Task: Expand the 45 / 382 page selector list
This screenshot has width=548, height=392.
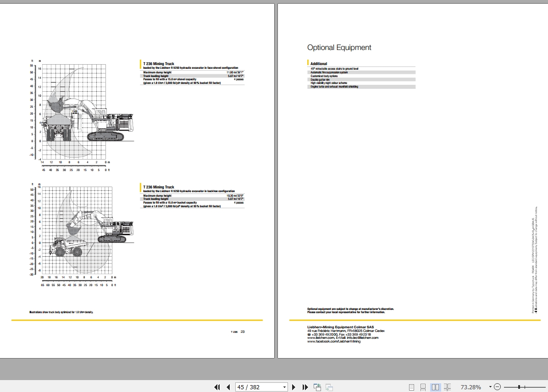Action: pyautogui.click(x=283, y=387)
